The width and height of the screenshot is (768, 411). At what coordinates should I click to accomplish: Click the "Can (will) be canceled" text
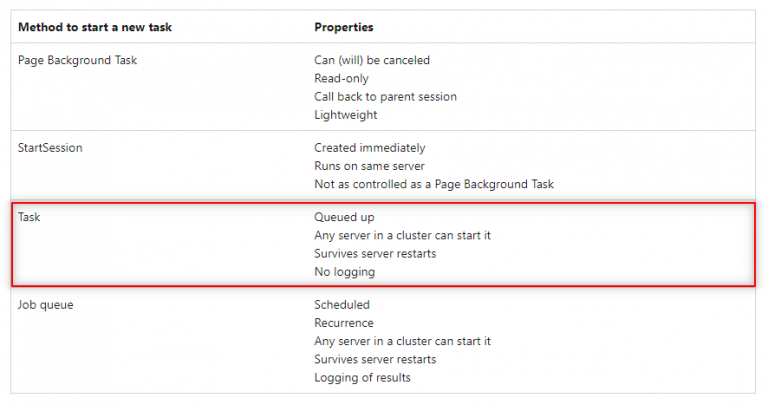[372, 60]
